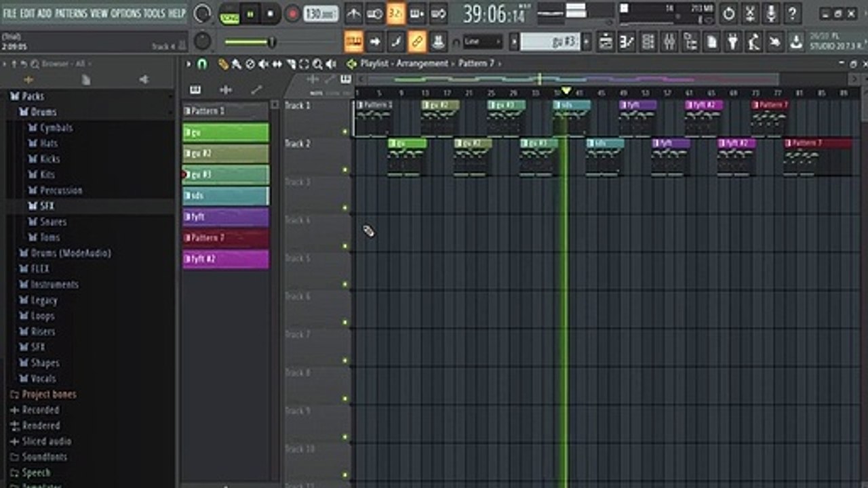Toggle the metronome
Image resolution: width=868 pixels, height=488 pixels.
pos(353,14)
